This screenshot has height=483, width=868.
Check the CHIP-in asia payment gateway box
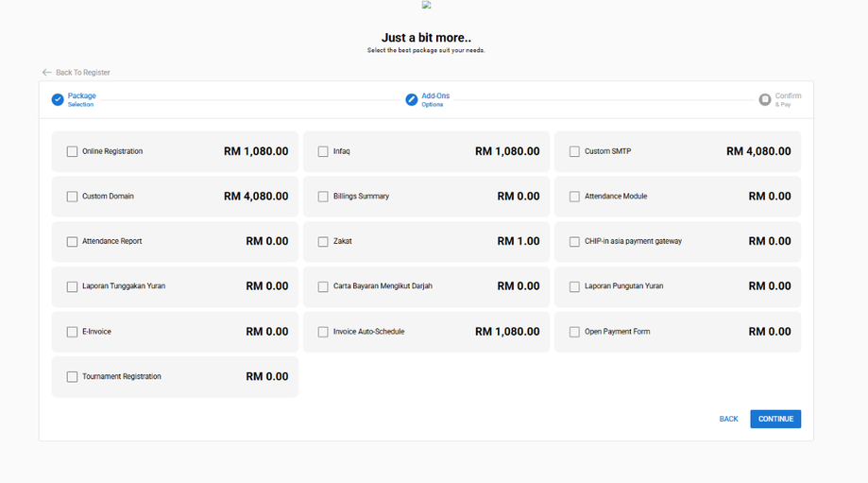pos(574,242)
